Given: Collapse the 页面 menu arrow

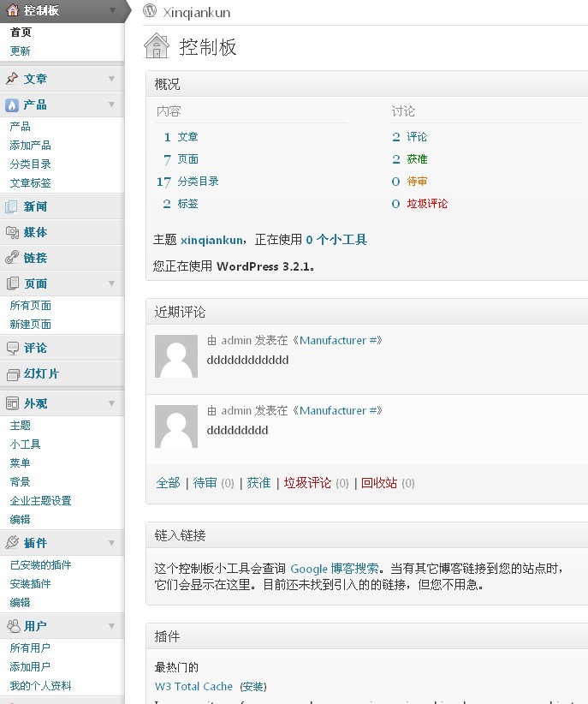Looking at the screenshot, I should click(x=112, y=283).
